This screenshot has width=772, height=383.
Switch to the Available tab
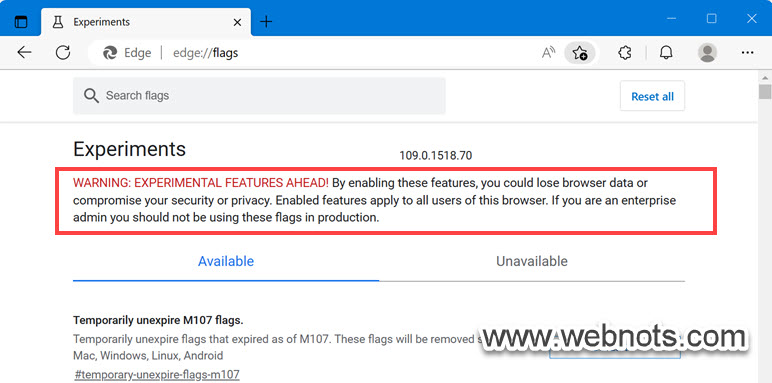point(226,261)
